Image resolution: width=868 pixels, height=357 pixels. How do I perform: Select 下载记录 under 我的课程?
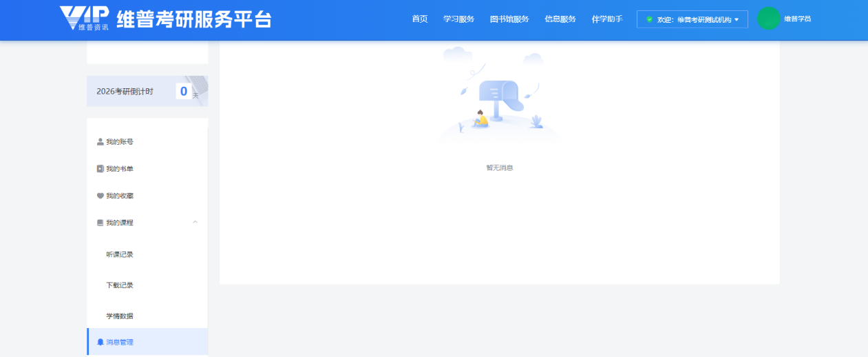pyautogui.click(x=120, y=285)
